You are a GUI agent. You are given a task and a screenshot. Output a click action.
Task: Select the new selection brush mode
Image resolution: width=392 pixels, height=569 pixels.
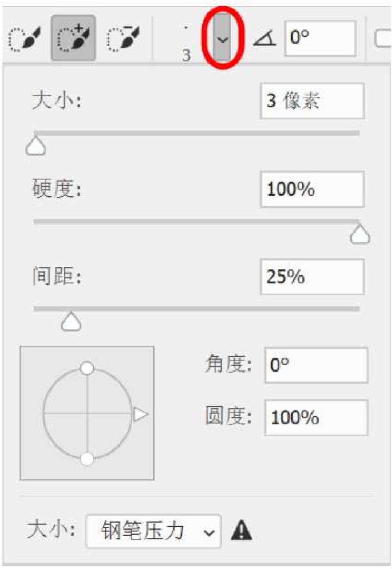(25, 39)
